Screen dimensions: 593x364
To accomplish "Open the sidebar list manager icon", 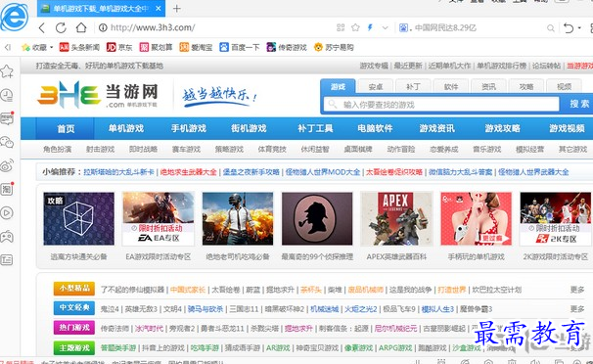I will 7,260.
